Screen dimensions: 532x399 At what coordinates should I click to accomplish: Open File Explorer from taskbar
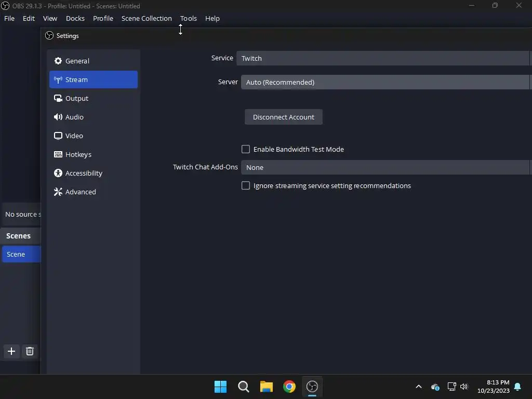(x=267, y=387)
